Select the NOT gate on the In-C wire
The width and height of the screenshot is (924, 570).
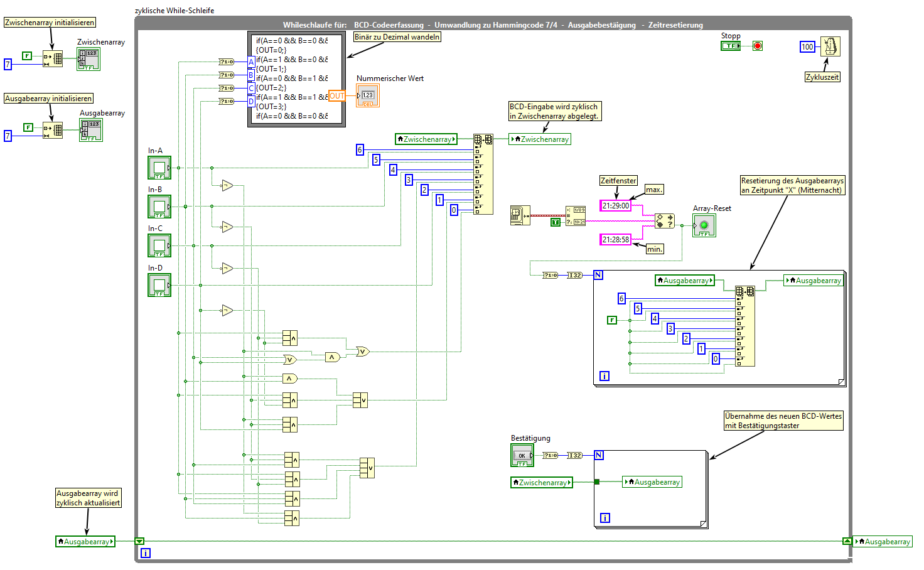(227, 269)
